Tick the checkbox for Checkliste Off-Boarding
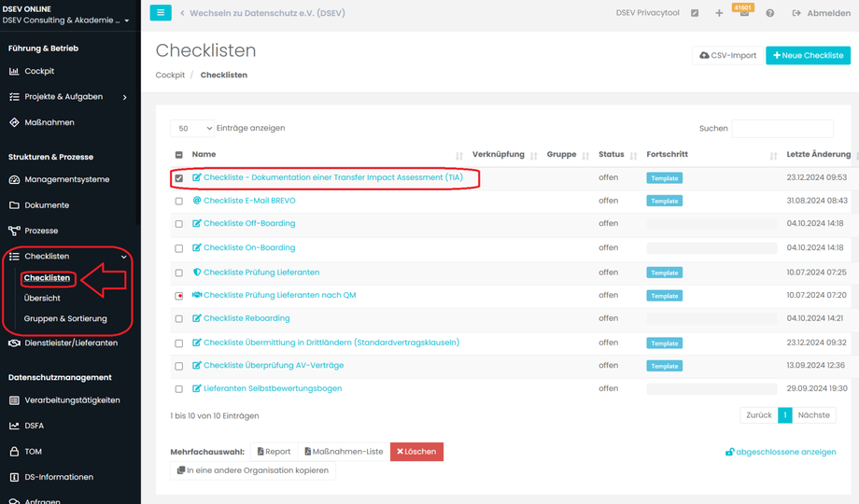The image size is (859, 504). [x=179, y=224]
